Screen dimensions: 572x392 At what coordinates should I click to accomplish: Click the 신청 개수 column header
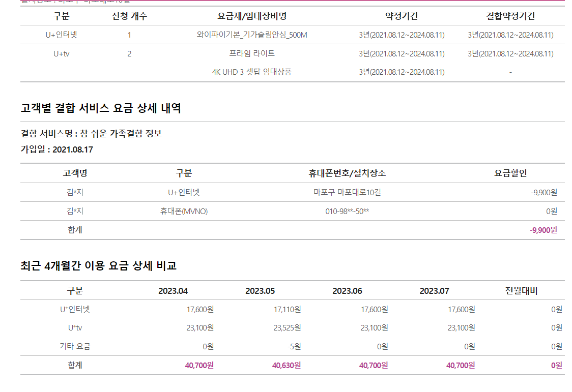pyautogui.click(x=129, y=16)
